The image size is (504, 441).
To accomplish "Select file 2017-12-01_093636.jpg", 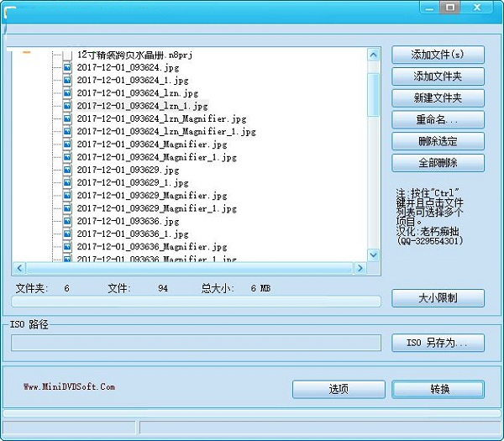I will (128, 221).
